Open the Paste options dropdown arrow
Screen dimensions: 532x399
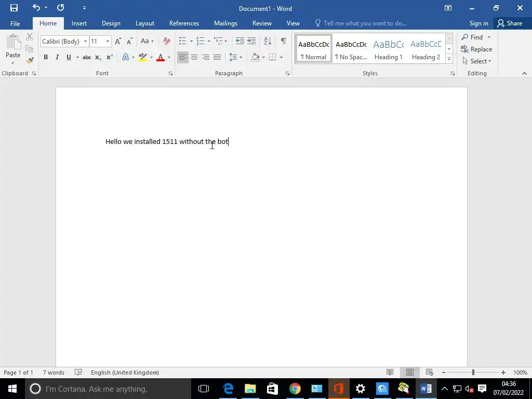coord(13,63)
